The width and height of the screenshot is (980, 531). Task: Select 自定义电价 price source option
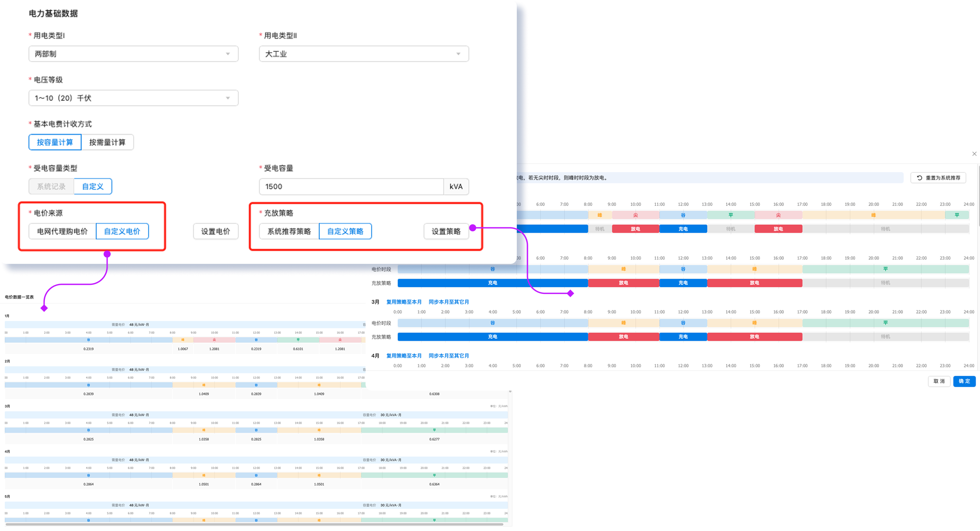pyautogui.click(x=122, y=231)
